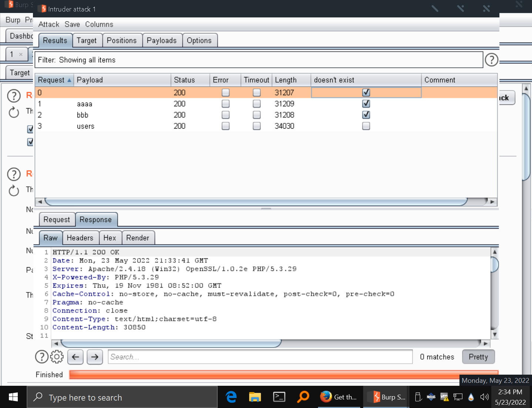
Task: Open the volume control in system tray
Action: tap(484, 397)
